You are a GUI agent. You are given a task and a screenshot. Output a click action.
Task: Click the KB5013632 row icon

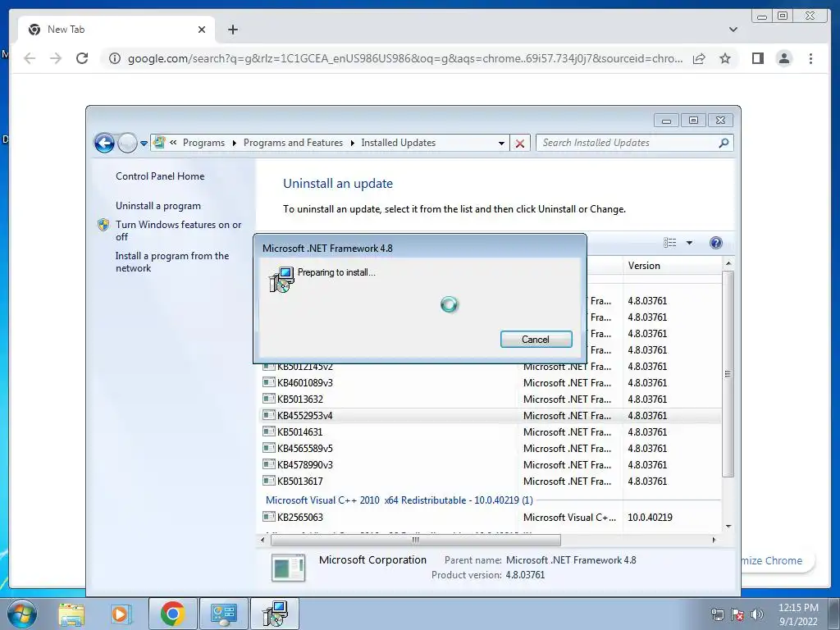269,399
